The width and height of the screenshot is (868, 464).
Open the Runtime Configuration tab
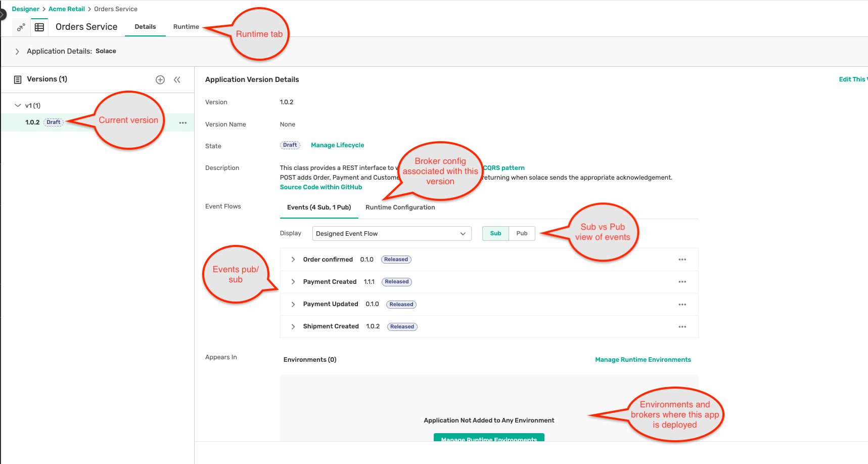(400, 207)
